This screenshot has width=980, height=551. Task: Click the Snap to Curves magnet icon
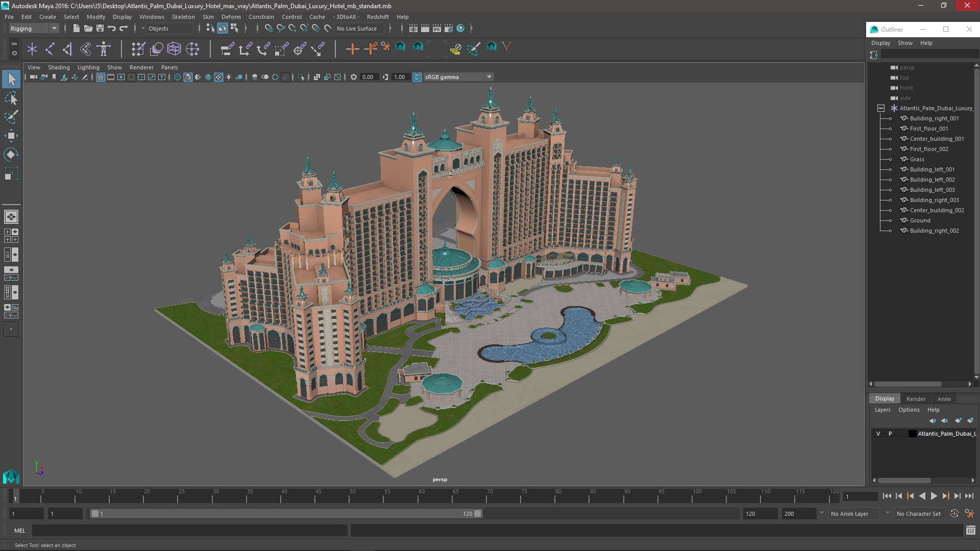(x=281, y=29)
